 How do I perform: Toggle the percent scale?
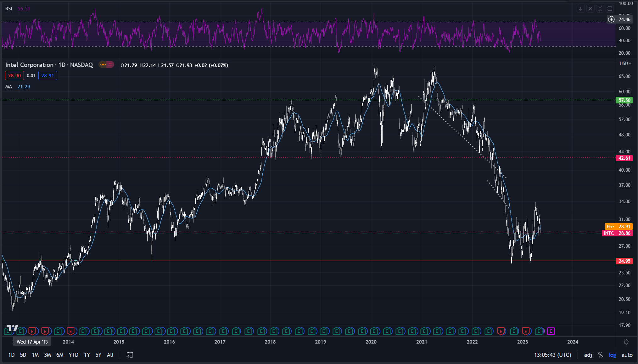tap(600, 355)
